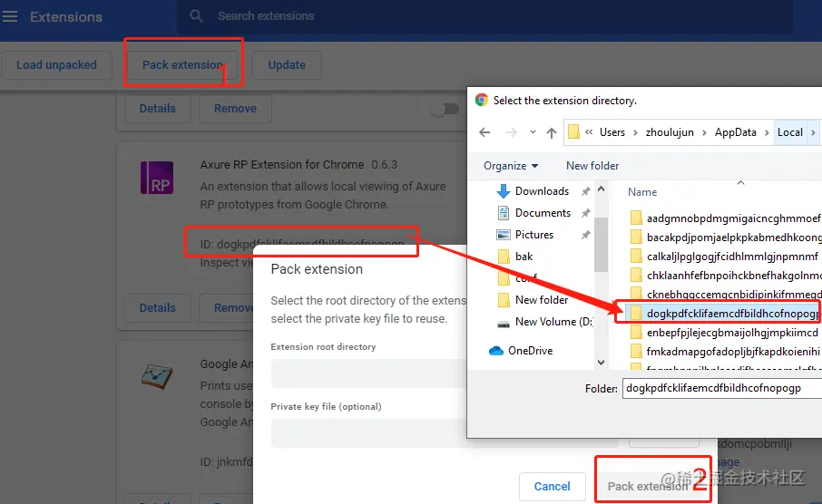
Task: Expand the chevron after zhoulujun in path
Action: [x=704, y=132]
